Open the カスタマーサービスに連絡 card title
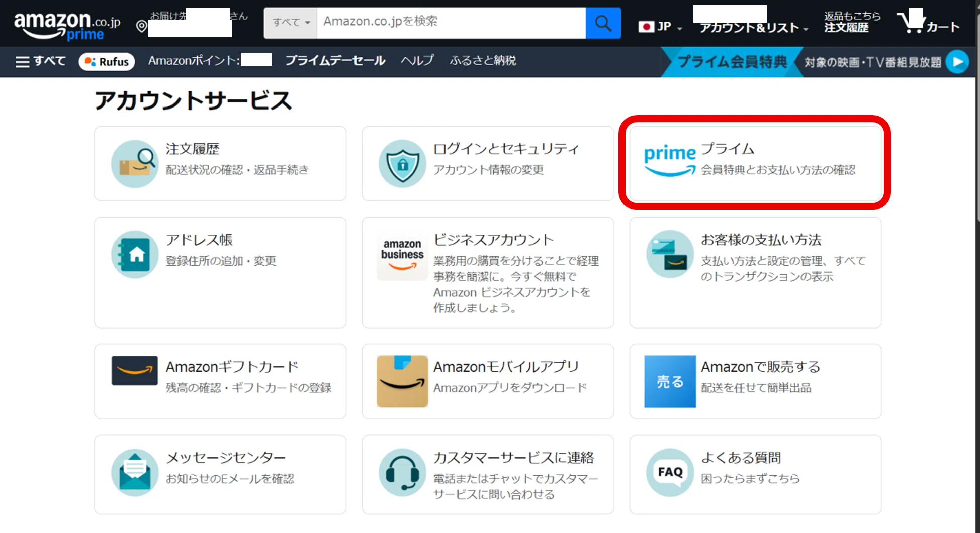The width and height of the screenshot is (980, 533). tap(513, 458)
